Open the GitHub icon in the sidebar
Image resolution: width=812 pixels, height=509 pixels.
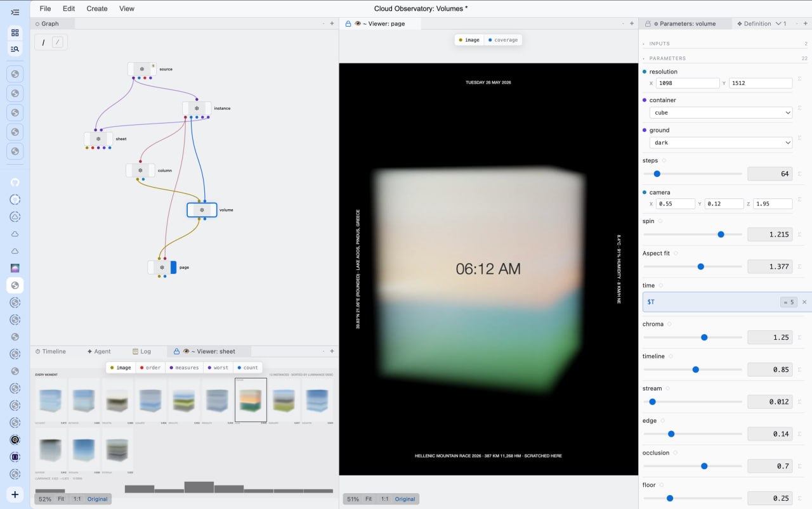(15, 183)
